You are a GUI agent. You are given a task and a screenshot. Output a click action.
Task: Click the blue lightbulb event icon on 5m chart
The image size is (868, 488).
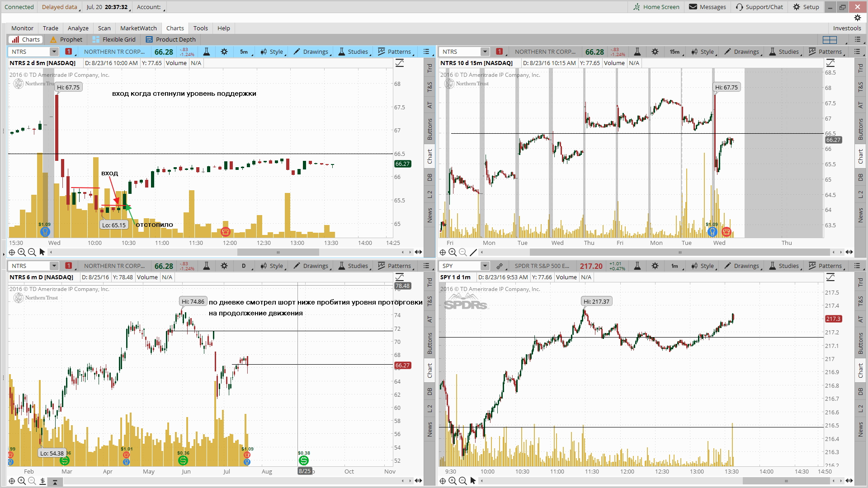point(45,232)
